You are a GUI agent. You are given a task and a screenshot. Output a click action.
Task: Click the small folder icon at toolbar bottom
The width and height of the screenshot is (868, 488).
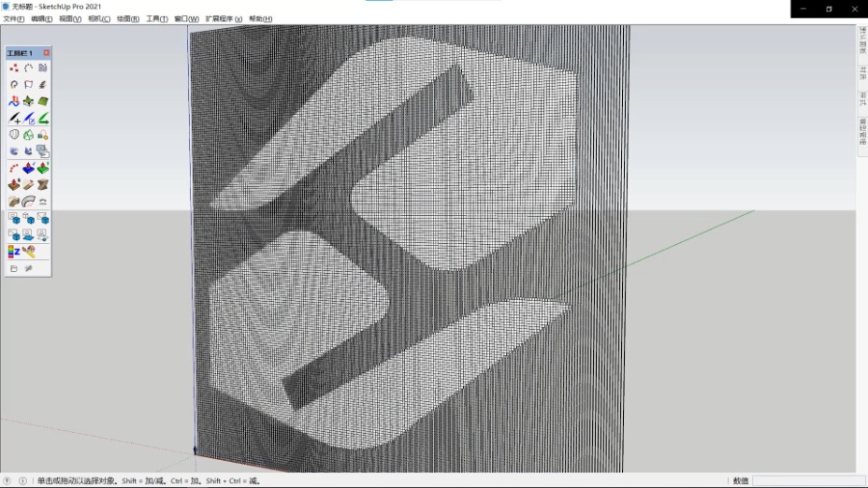click(x=14, y=268)
